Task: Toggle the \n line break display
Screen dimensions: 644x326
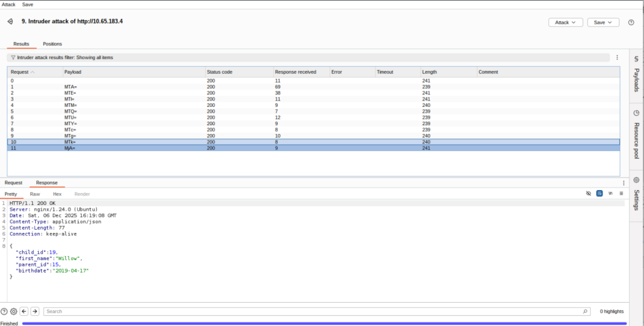Action: tap(610, 194)
